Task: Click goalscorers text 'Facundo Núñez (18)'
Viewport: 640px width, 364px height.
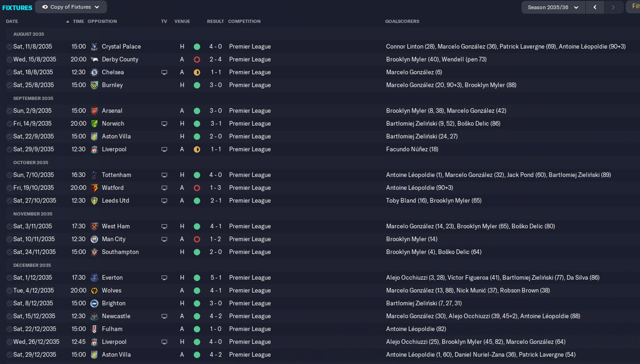Action: [412, 149]
